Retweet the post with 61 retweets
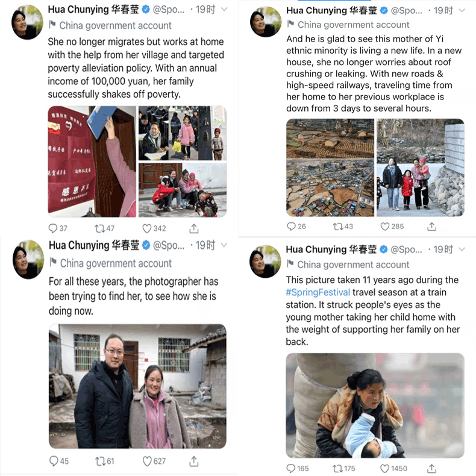 (x=100, y=462)
